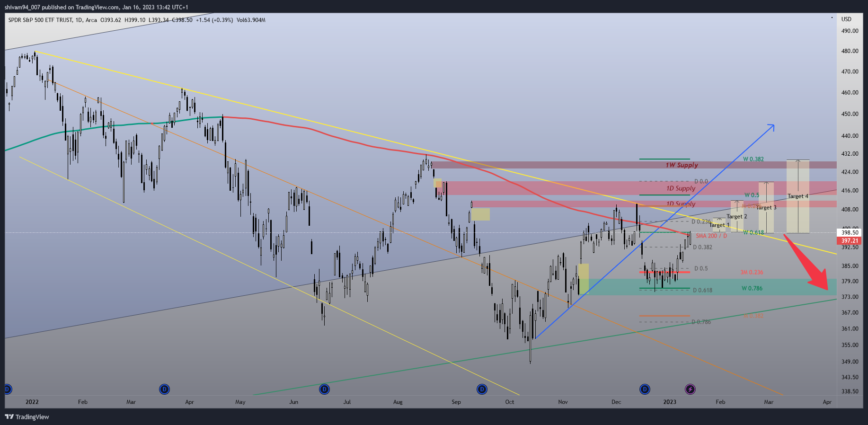Viewport: 868px width, 425px height.
Task: Click the D 0.382 Fibonacci label
Action: click(x=702, y=247)
